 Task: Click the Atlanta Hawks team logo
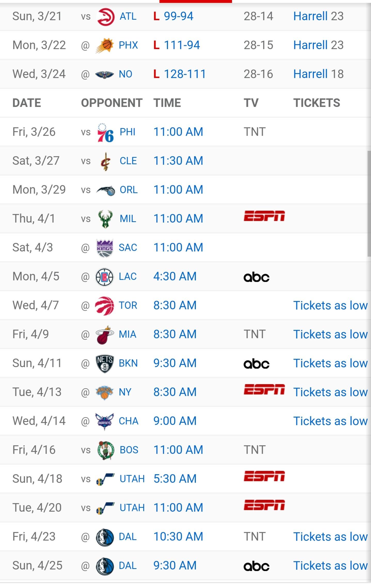pyautogui.click(x=105, y=17)
